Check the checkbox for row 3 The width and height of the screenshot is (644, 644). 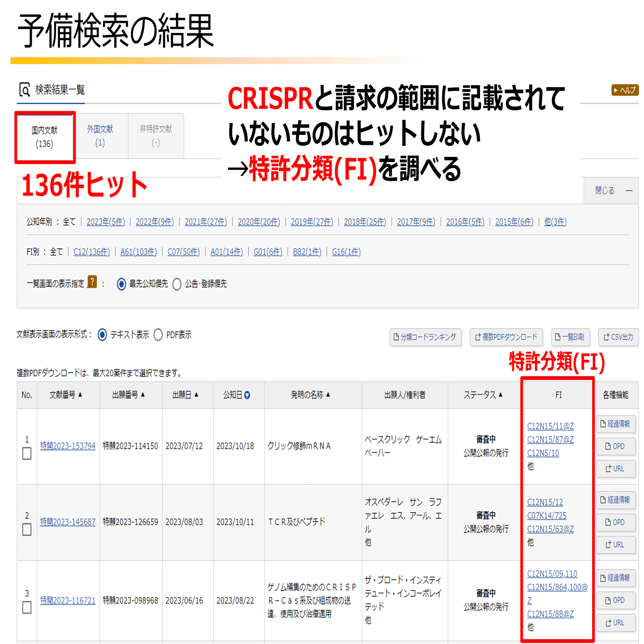point(27,607)
